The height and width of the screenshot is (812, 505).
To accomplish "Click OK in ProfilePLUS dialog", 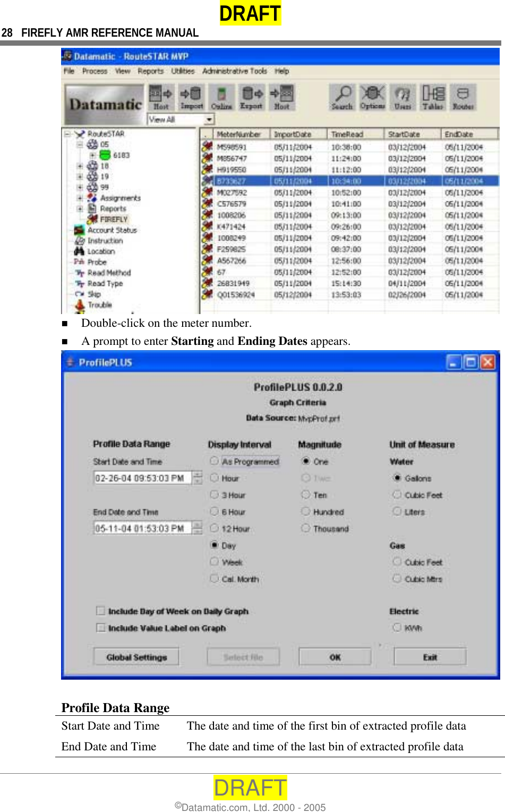I will (335, 657).
